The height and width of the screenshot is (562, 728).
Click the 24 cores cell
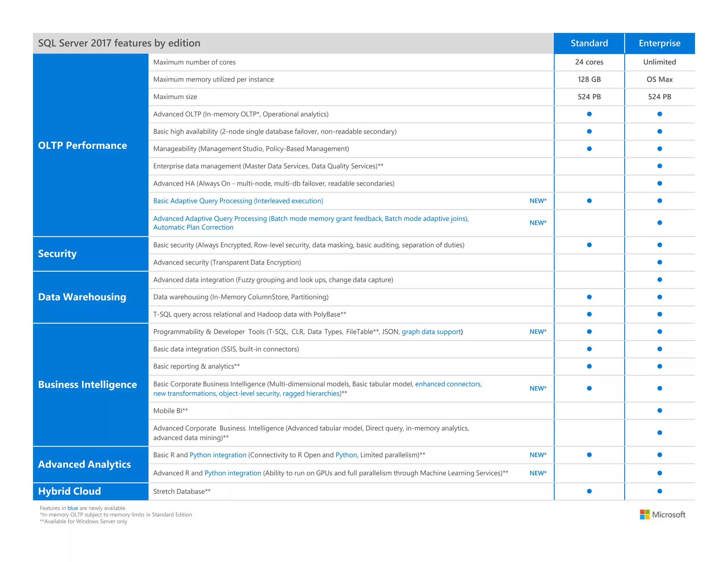[589, 62]
